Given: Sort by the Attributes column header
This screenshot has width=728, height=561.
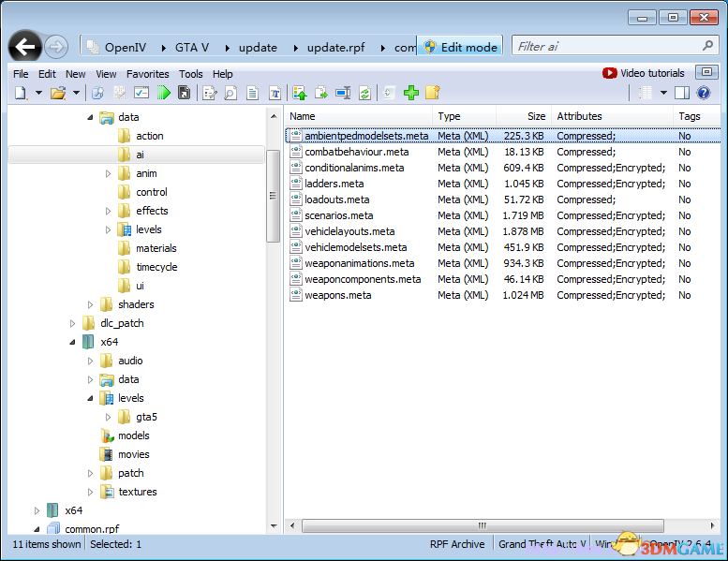Looking at the screenshot, I should coord(612,116).
